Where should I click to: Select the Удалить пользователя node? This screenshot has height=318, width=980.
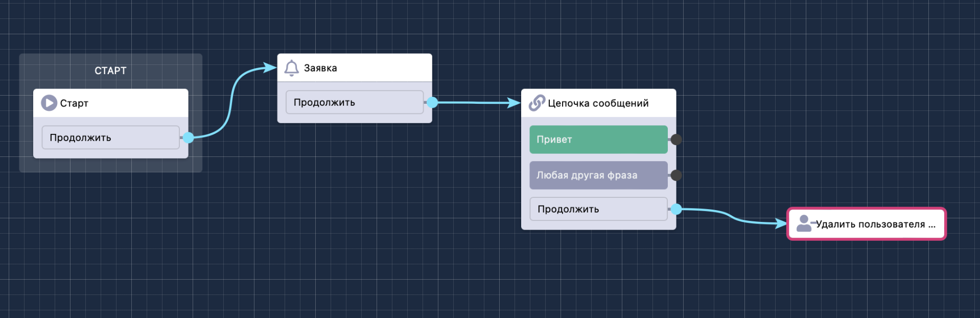click(x=875, y=224)
